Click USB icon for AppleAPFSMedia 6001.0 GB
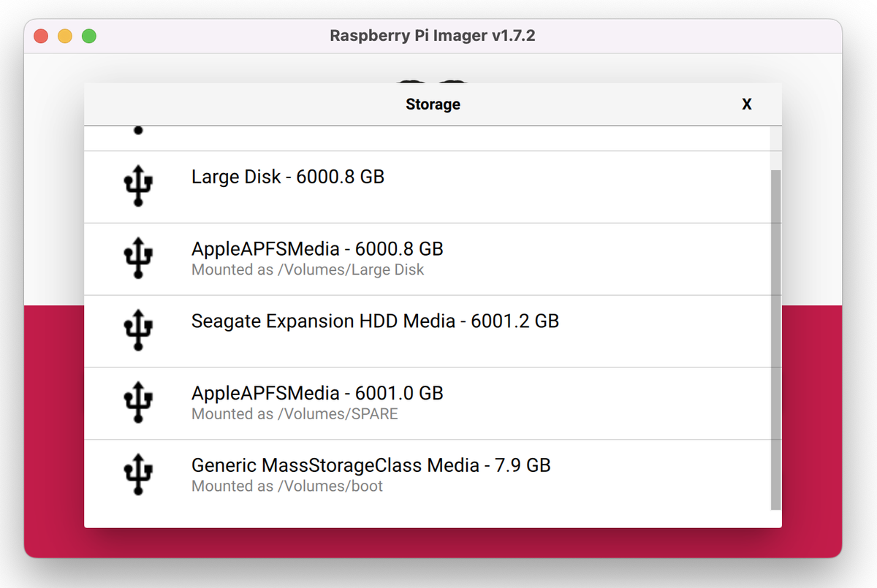Viewport: 877px width, 588px height. pos(138,403)
